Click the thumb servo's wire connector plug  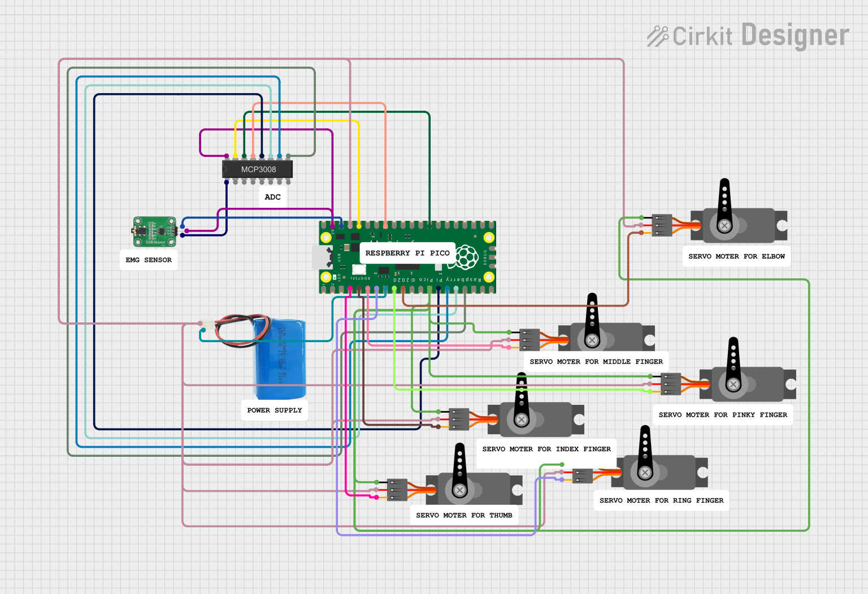[397, 490]
